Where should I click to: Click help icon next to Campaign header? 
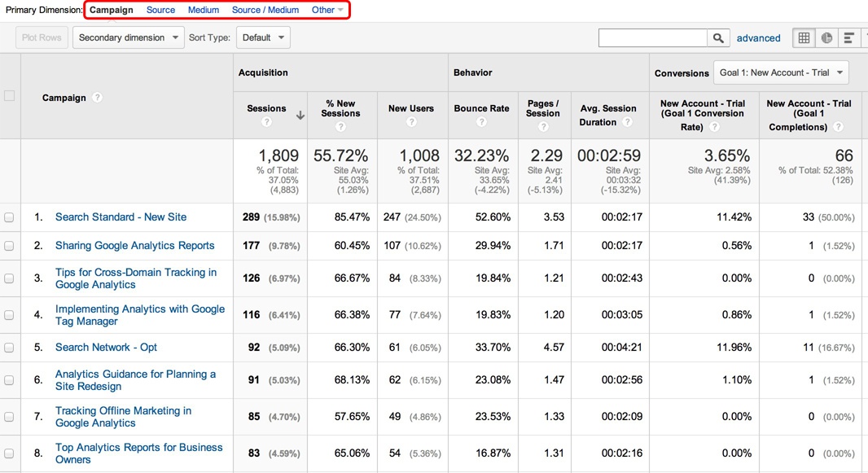click(x=97, y=98)
